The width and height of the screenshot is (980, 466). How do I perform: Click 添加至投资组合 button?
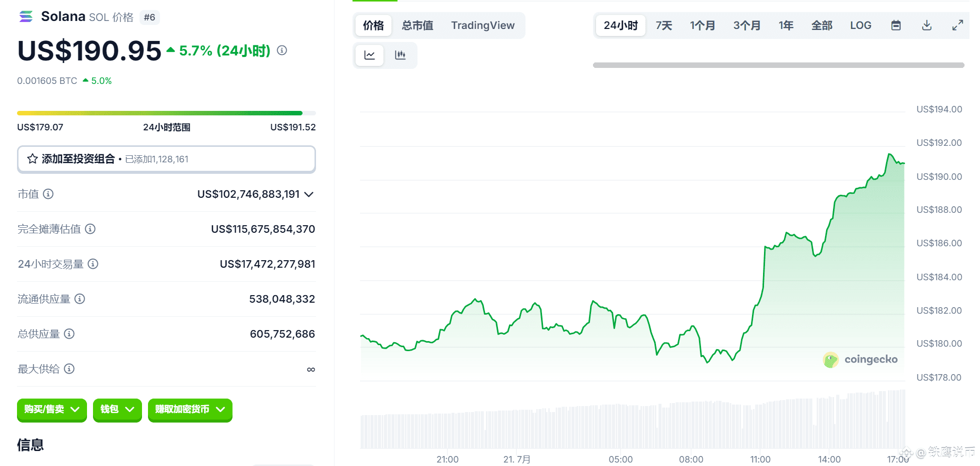(166, 159)
